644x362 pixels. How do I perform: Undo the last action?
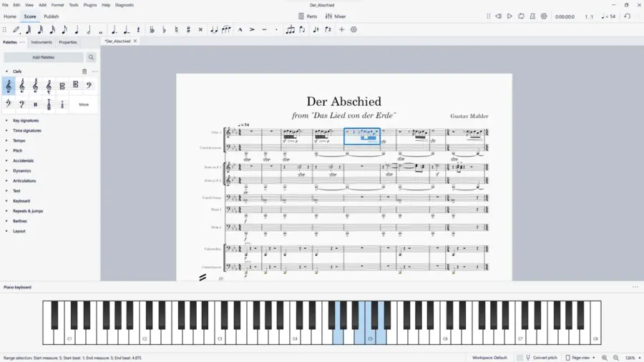[627, 16]
